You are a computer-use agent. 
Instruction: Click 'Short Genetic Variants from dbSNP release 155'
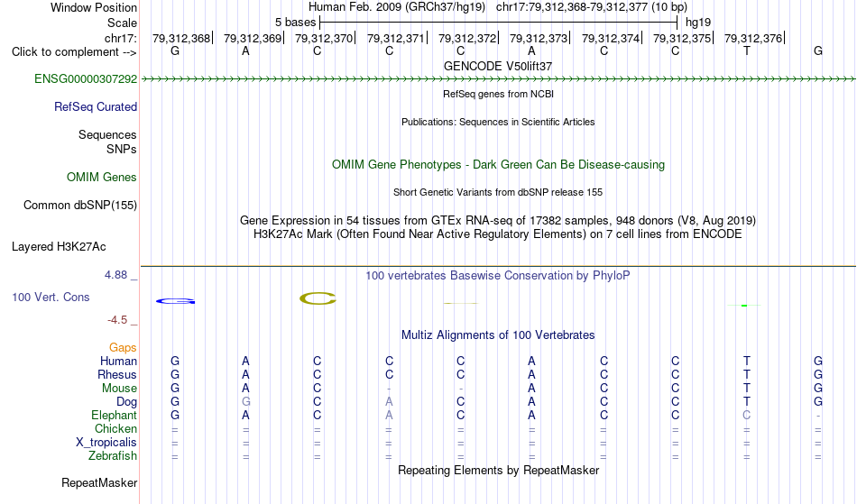[x=498, y=192]
